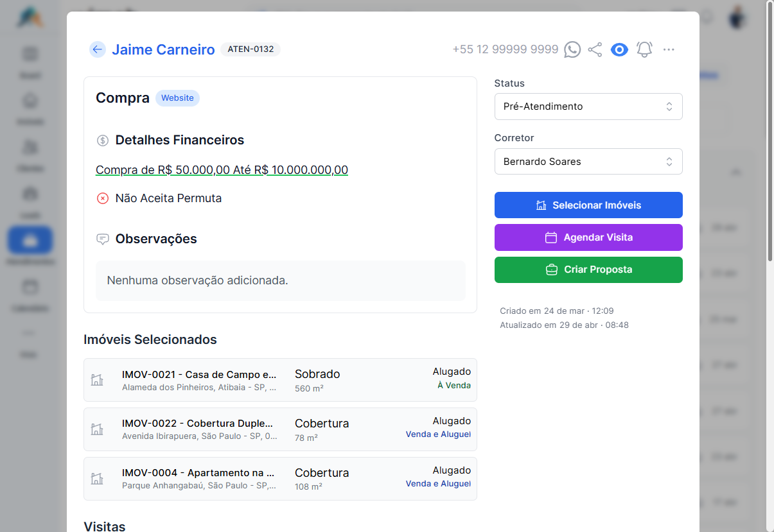Click the app logo atop the sidebar
This screenshot has height=532, width=774.
(30, 17)
